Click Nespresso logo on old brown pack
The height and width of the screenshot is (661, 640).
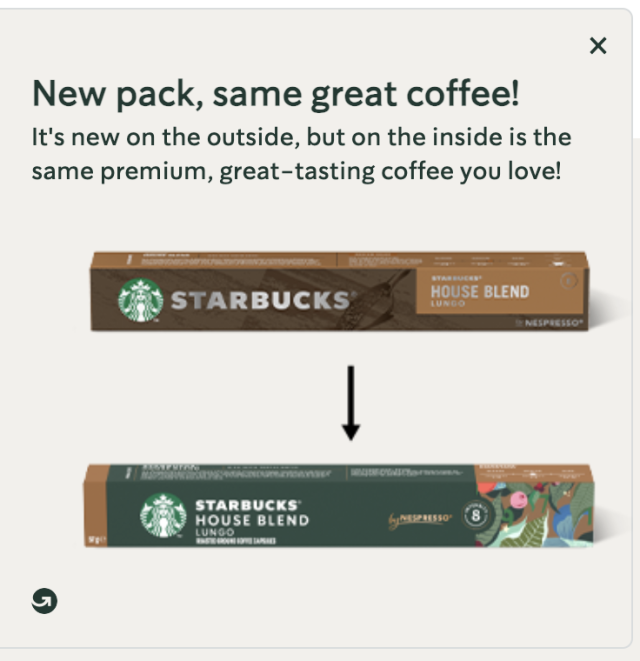click(x=550, y=323)
